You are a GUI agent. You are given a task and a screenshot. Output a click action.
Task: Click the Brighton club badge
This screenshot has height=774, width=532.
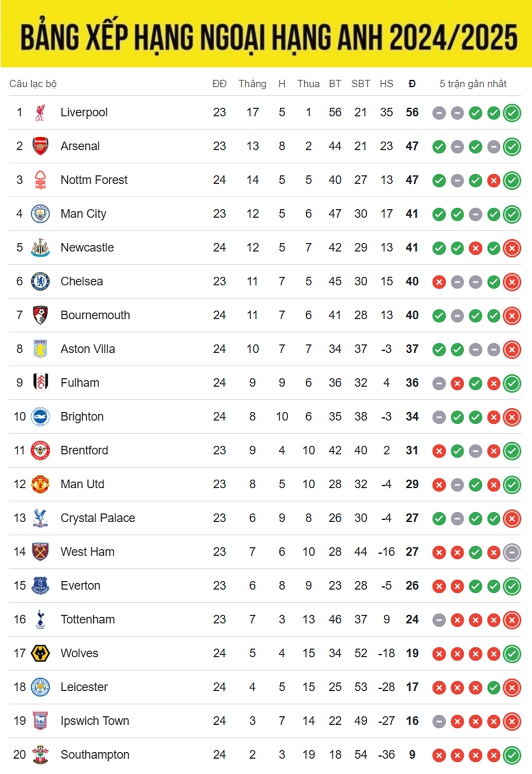point(40,417)
